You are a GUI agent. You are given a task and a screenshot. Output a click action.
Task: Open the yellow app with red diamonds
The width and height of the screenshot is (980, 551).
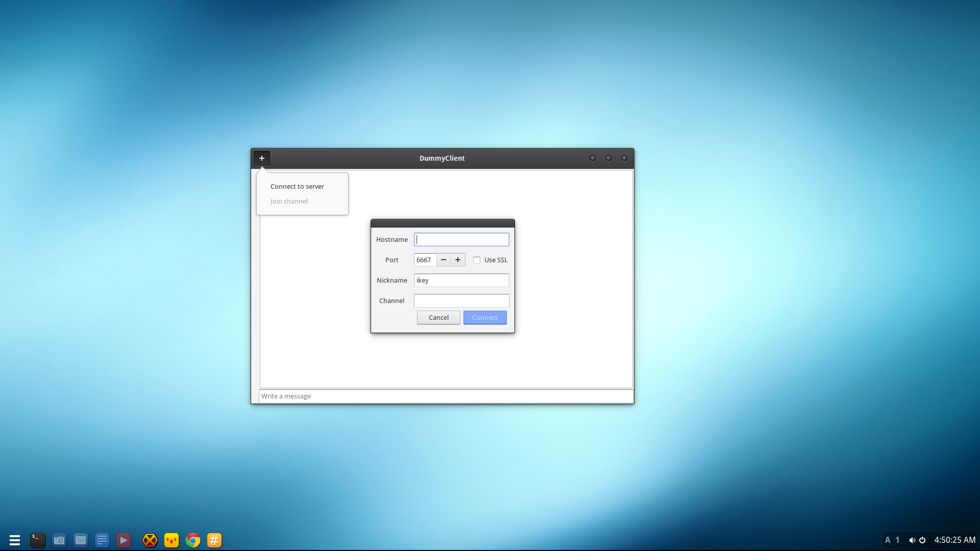[x=171, y=540]
